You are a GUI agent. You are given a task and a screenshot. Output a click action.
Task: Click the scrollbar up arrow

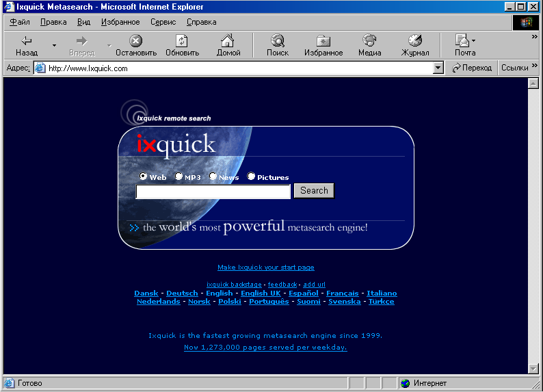[533, 83]
